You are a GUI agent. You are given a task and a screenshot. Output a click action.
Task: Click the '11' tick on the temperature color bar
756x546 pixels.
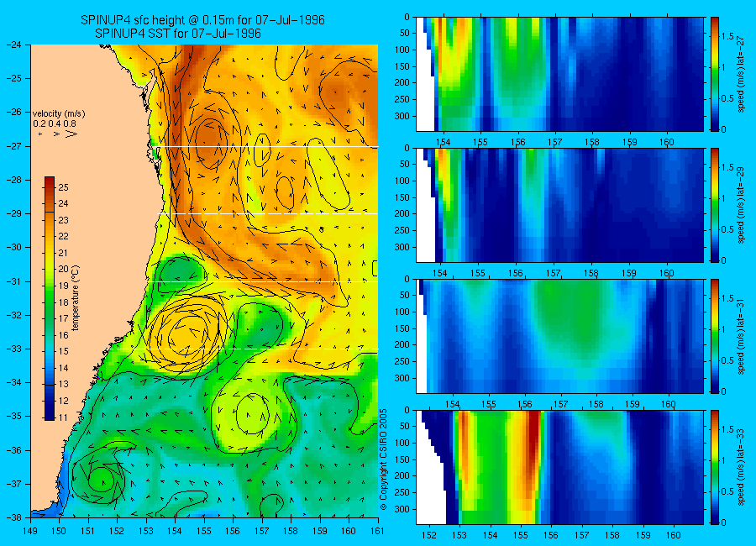[x=64, y=417]
